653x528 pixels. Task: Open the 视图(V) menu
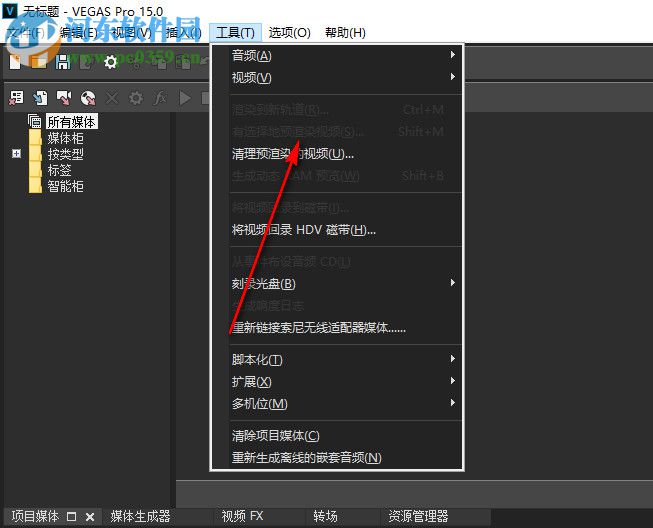132,32
